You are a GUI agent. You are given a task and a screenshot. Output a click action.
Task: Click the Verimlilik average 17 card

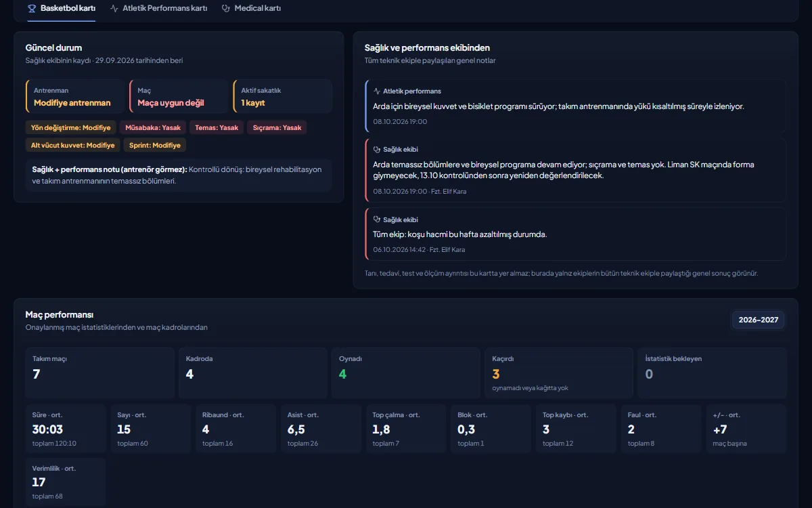coord(66,482)
